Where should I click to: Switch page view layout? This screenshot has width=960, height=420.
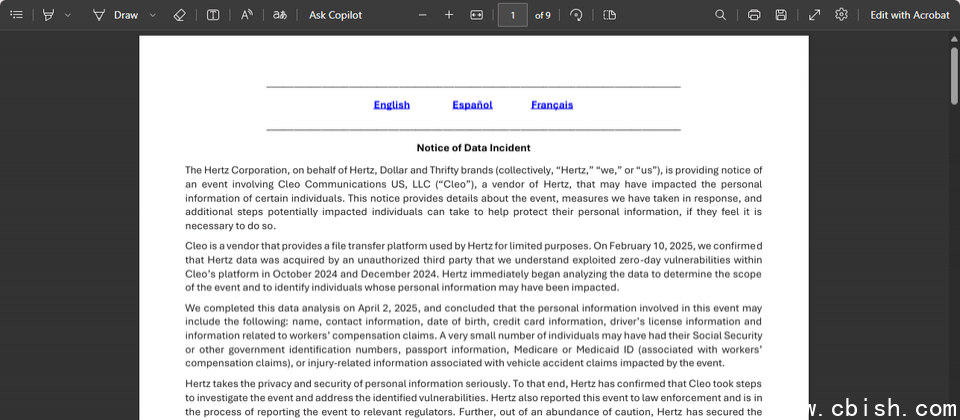click(x=609, y=15)
